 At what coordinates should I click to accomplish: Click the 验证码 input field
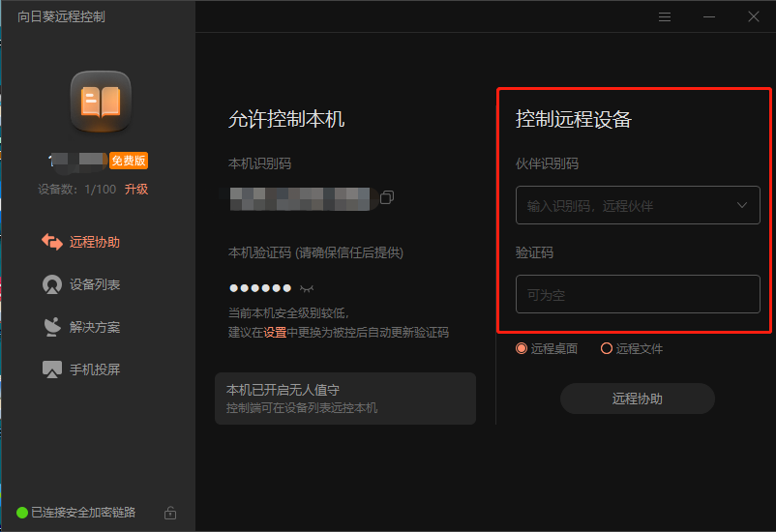638,294
